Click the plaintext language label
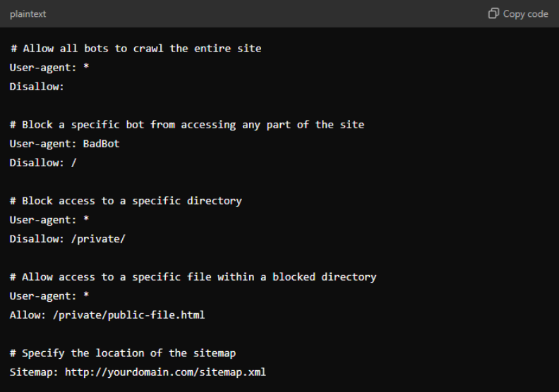This screenshot has height=392, width=559. point(29,14)
